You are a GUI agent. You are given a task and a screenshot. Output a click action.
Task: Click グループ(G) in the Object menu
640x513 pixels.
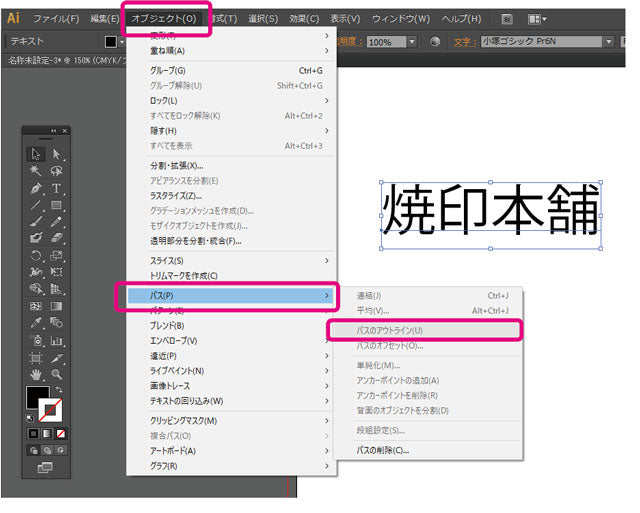(168, 70)
